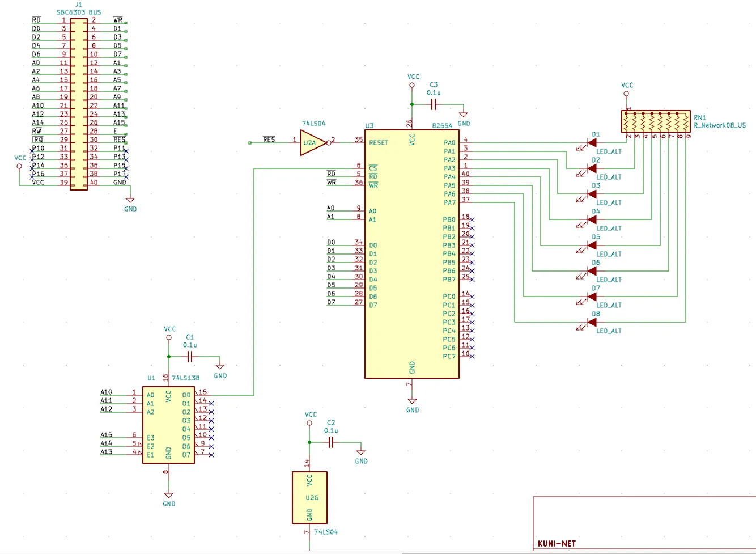The image size is (756, 554).
Task: Click the LED_ALT label under D8
Action: coord(609,331)
